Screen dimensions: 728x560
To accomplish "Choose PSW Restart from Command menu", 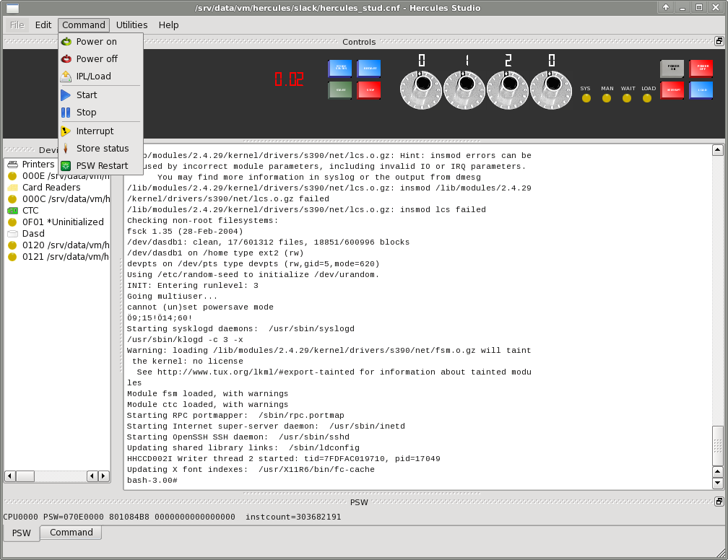I will pos(101,166).
